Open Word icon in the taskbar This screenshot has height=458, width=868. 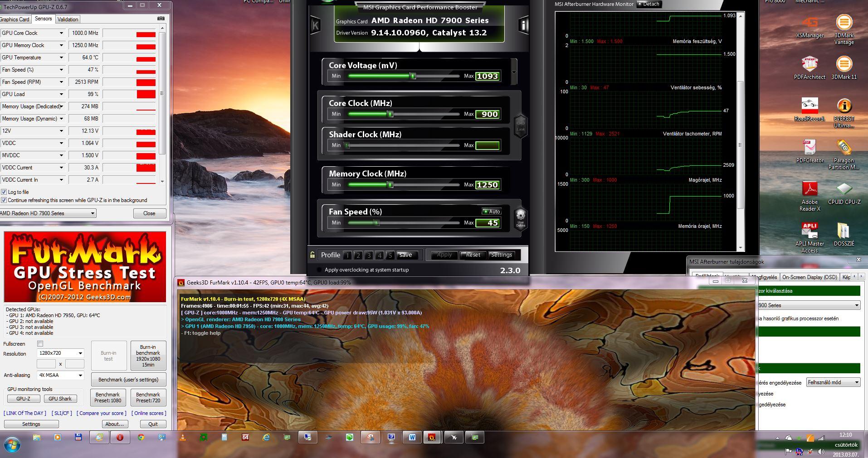pos(412,437)
